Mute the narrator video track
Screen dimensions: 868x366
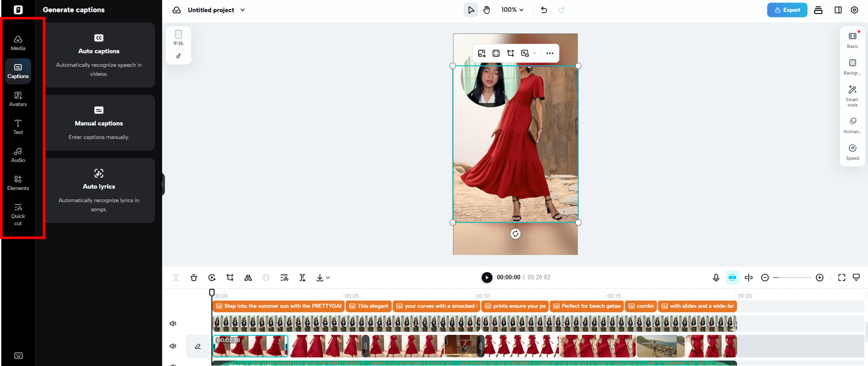(x=173, y=324)
